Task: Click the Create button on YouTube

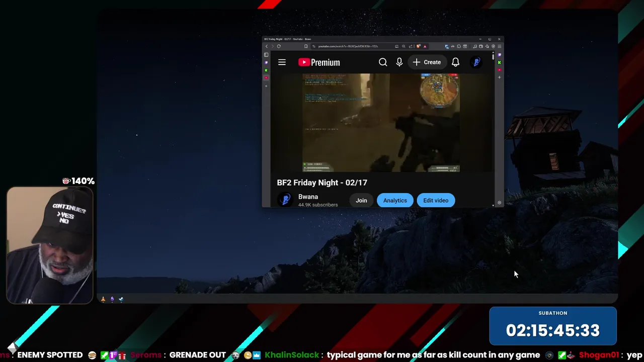Action: coord(427,62)
